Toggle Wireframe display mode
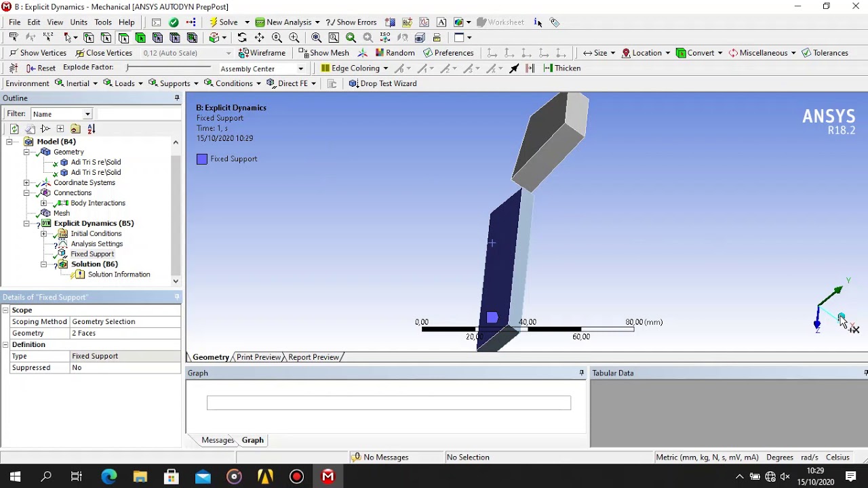 (262, 53)
